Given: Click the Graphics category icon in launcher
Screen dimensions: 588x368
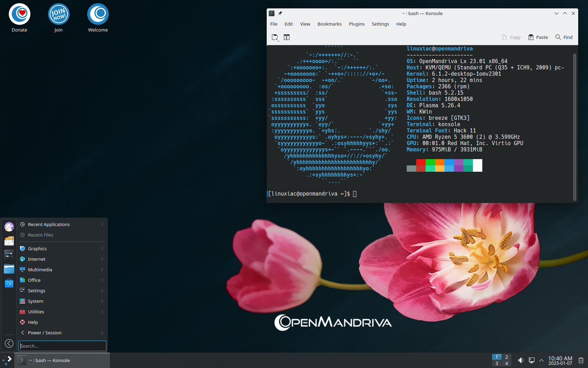Looking at the screenshot, I should [22, 248].
